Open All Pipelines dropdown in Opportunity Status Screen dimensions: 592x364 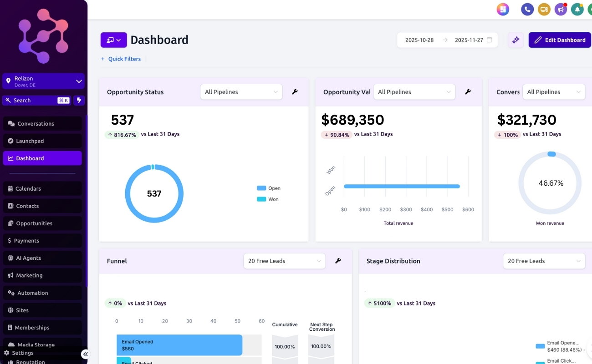click(241, 92)
